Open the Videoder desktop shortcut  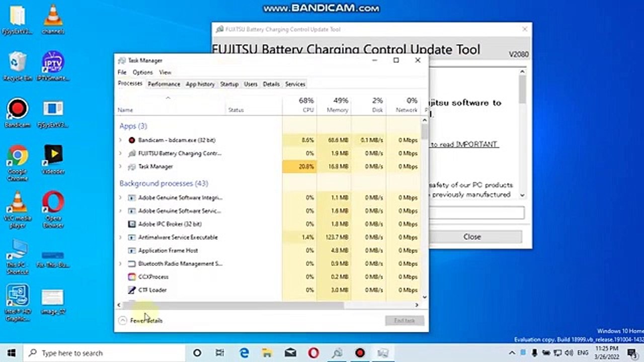(x=53, y=159)
